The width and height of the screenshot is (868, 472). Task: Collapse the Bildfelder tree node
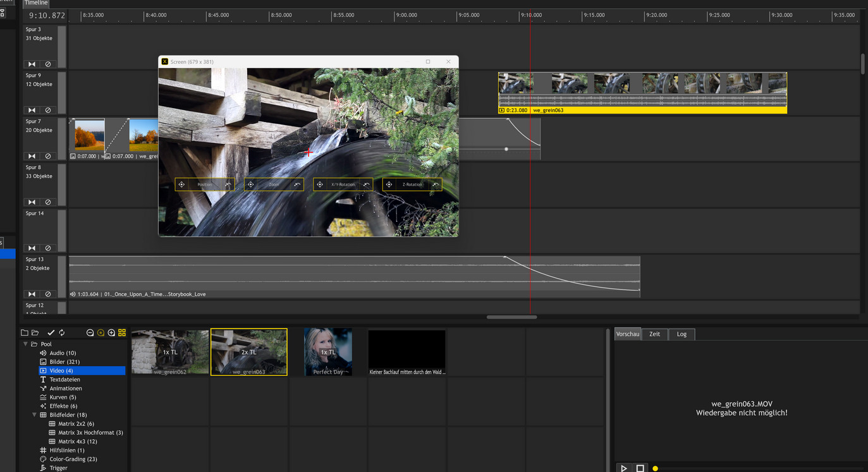[x=34, y=415]
